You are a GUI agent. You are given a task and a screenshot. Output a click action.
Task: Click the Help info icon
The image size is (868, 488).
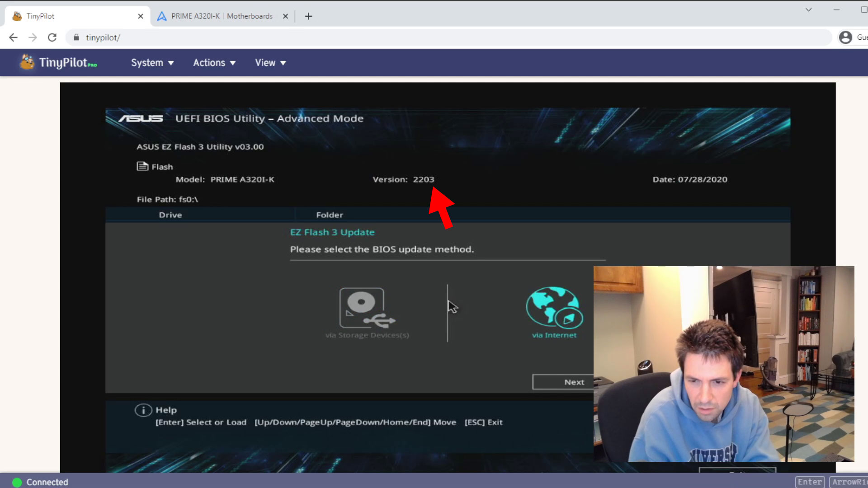pyautogui.click(x=143, y=410)
